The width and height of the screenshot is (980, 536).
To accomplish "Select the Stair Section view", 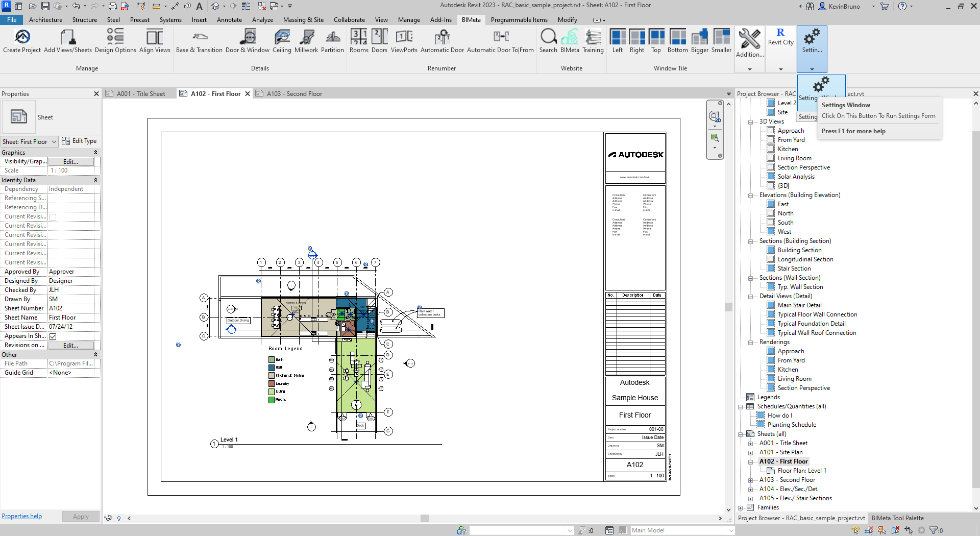I will tap(794, 269).
